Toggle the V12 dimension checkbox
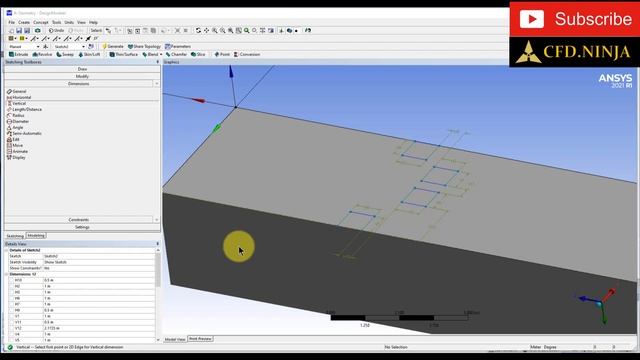Screen dimensions: 640x360 (x=12, y=328)
